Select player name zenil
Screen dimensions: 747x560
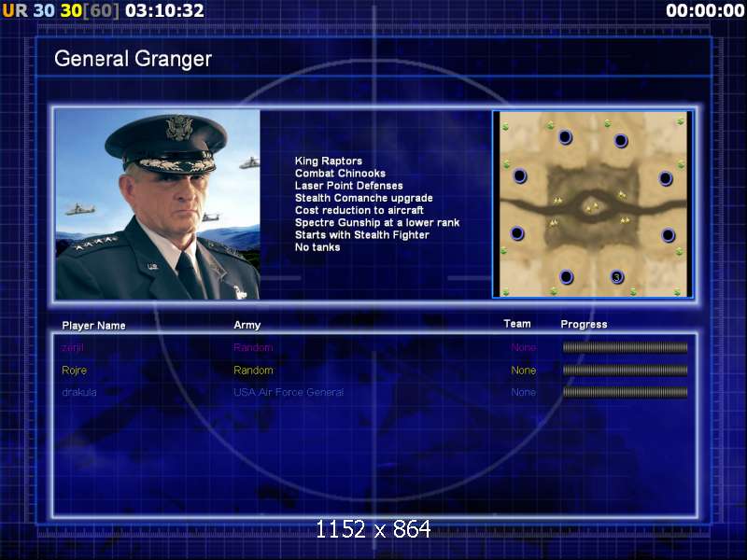coord(73,347)
